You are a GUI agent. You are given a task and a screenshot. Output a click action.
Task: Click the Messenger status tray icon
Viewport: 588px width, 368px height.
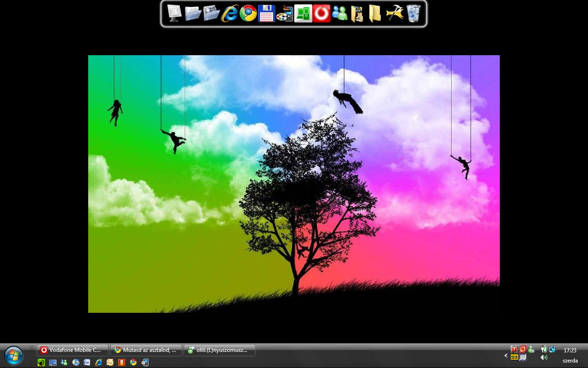point(531,350)
